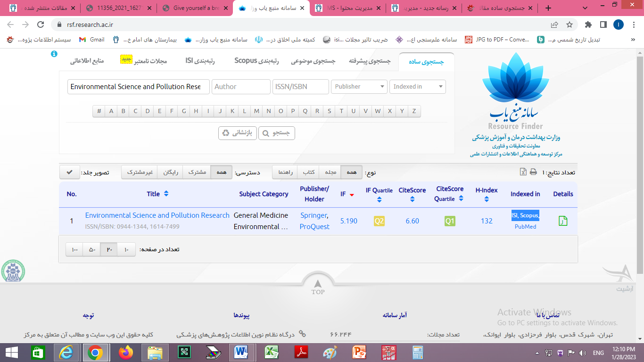Show 10 results per page
644x362 pixels.
pyautogui.click(x=126, y=249)
